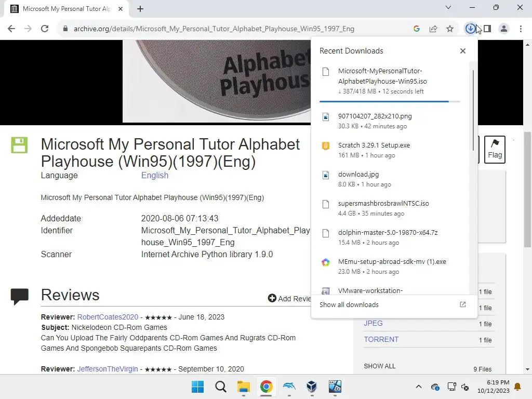532x399 pixels.
Task: Close the Microsoft My Personal Tutor tab
Action: coord(121,9)
